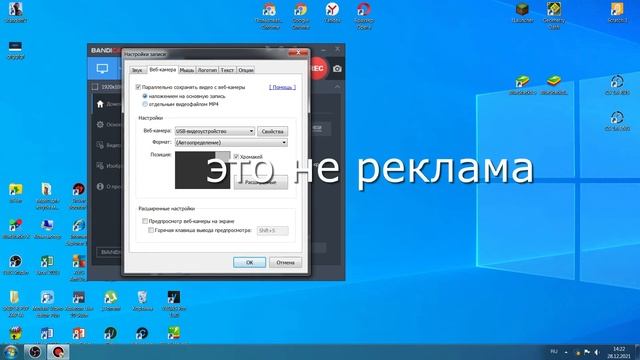Open the Помощь help link
This screenshot has height=360, width=640.
click(282, 87)
